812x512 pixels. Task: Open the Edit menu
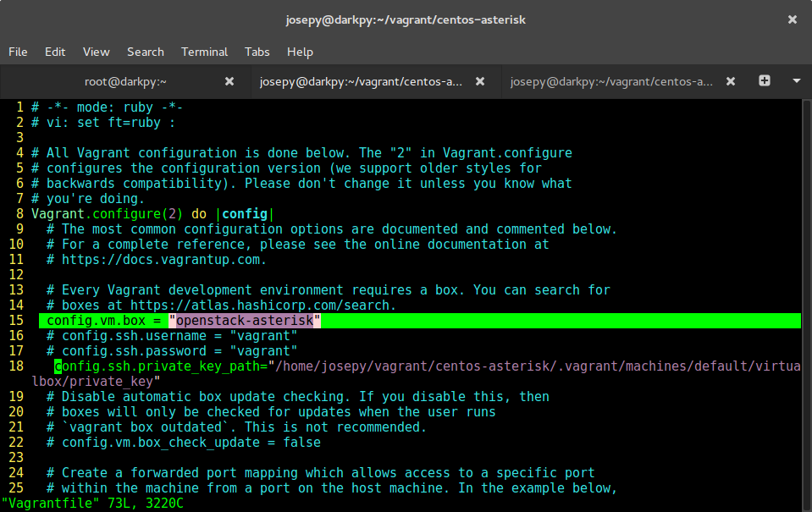(x=55, y=52)
